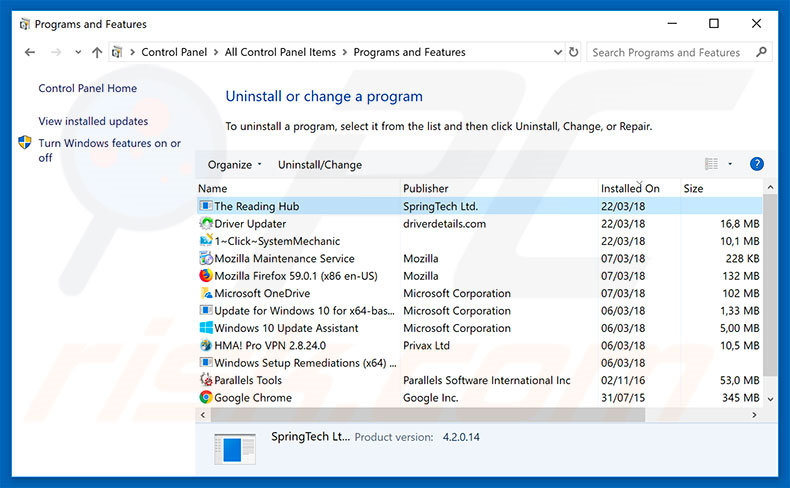The width and height of the screenshot is (790, 488).
Task: Click the Driver Updater program icon
Action: coord(206,223)
